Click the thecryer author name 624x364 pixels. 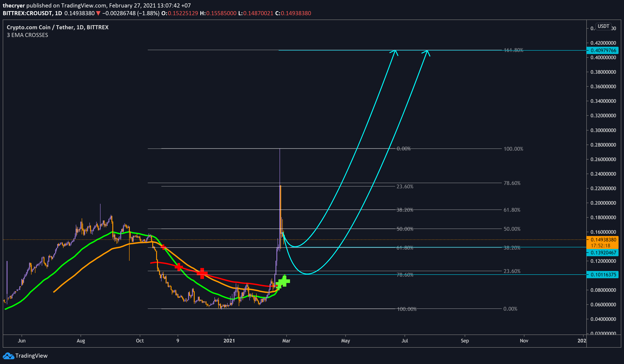tap(14, 5)
